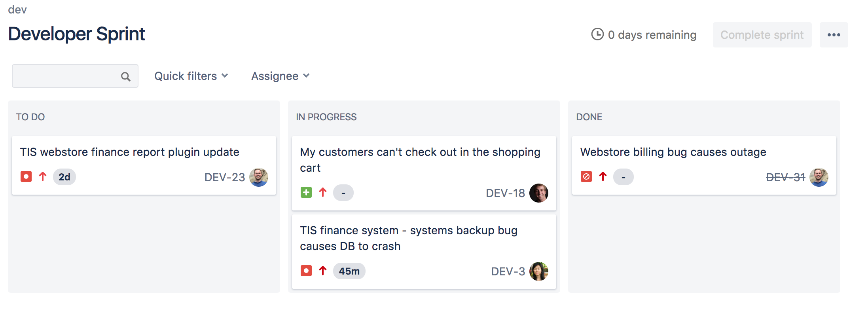Open the more options ellipsis menu
This screenshot has height=326, width=868.
click(x=834, y=35)
